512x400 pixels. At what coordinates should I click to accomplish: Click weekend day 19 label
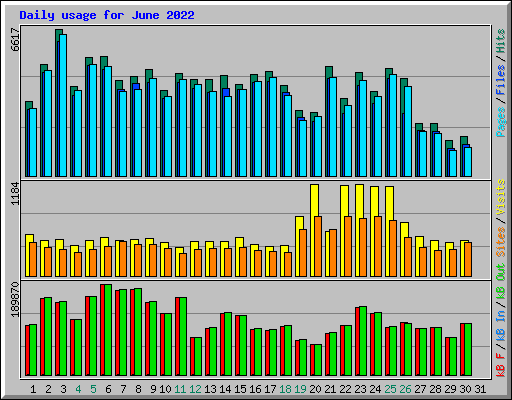click(300, 389)
